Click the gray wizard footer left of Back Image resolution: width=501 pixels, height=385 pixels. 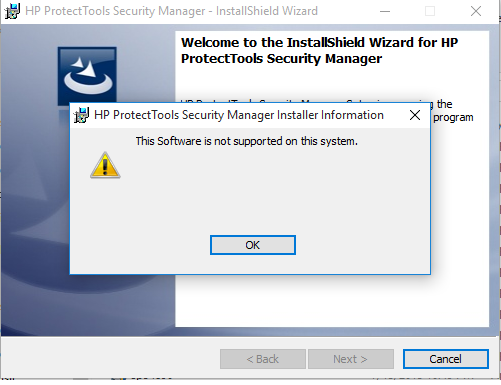tap(110, 359)
